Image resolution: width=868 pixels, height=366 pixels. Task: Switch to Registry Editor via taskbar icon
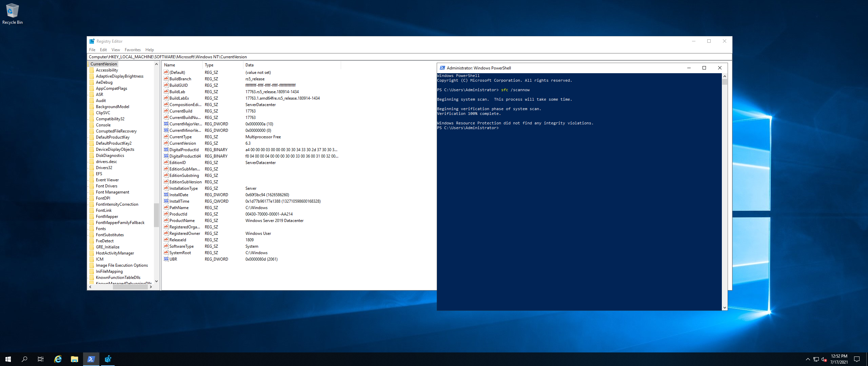click(x=108, y=359)
